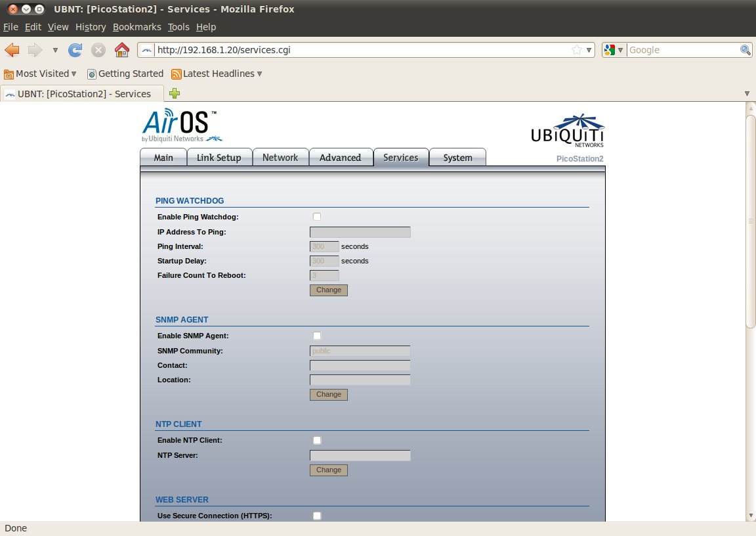The image size is (756, 536).
Task: Click Change under SNMP Agent
Action: 328,395
